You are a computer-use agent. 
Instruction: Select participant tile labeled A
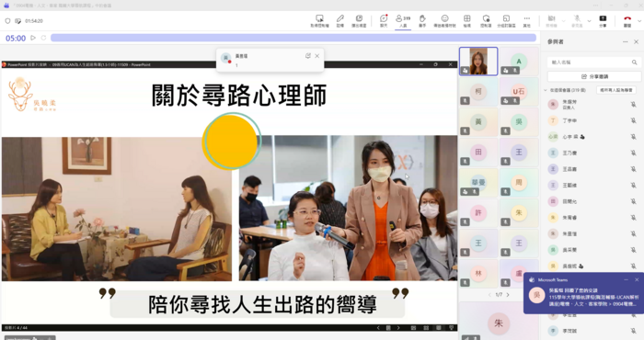pos(519,62)
